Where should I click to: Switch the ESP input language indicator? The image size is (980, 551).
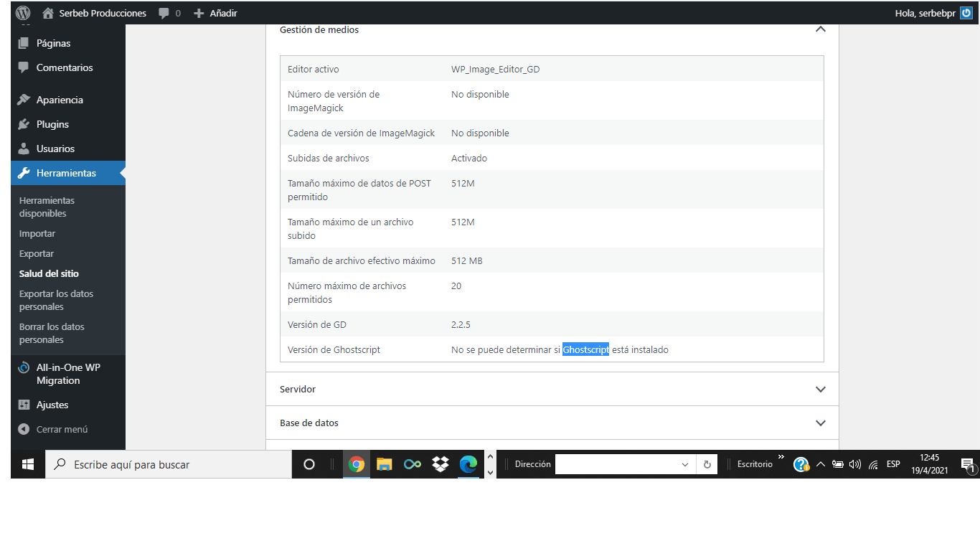click(x=893, y=464)
